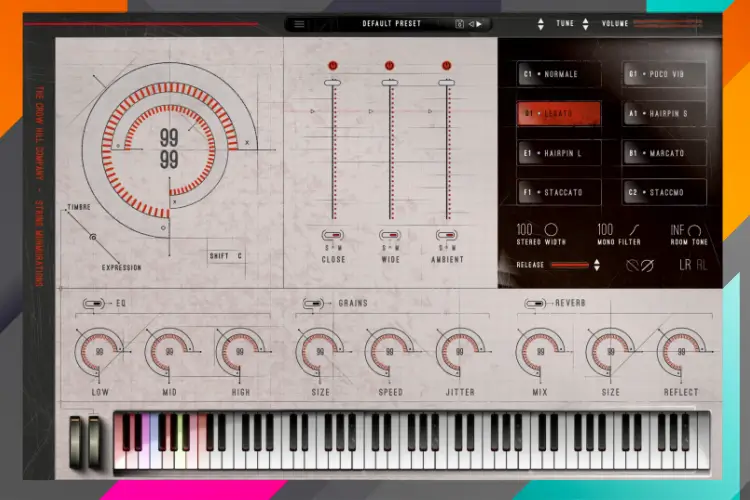The height and width of the screenshot is (500, 750).
Task: Click the EQ Mid knob
Action: coord(169,352)
